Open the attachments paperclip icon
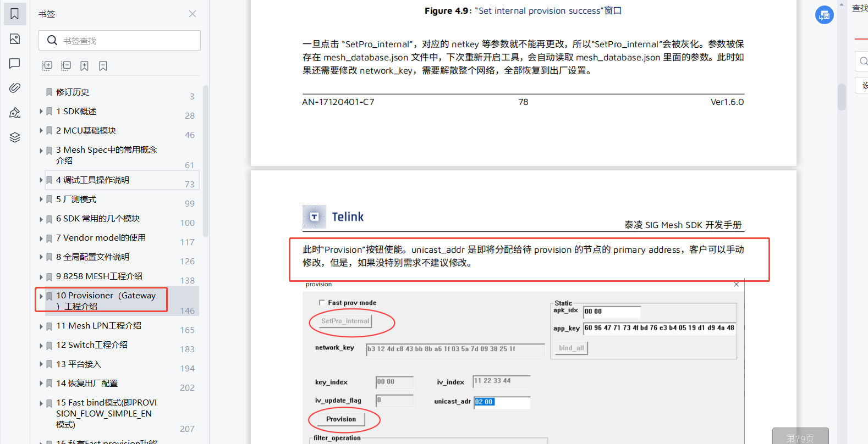The image size is (868, 444). (x=15, y=88)
